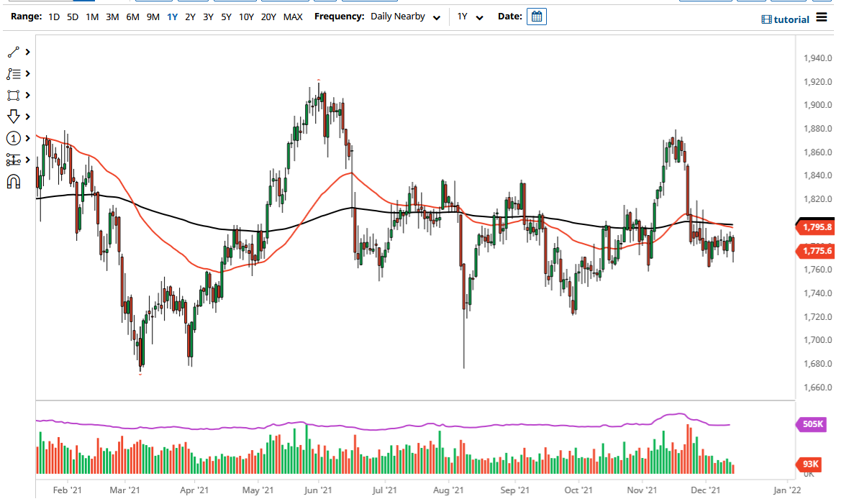The width and height of the screenshot is (844, 504).
Task: Expand numbered label tool options arrow
Action: pos(27,138)
